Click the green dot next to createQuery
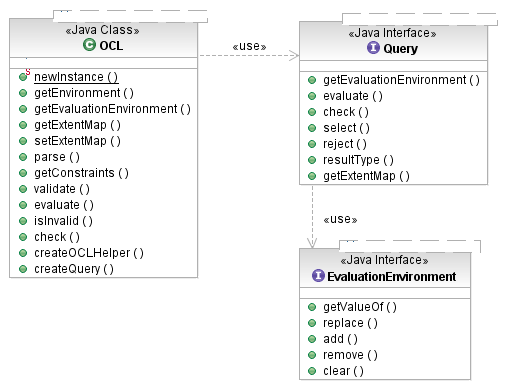 coord(23,269)
